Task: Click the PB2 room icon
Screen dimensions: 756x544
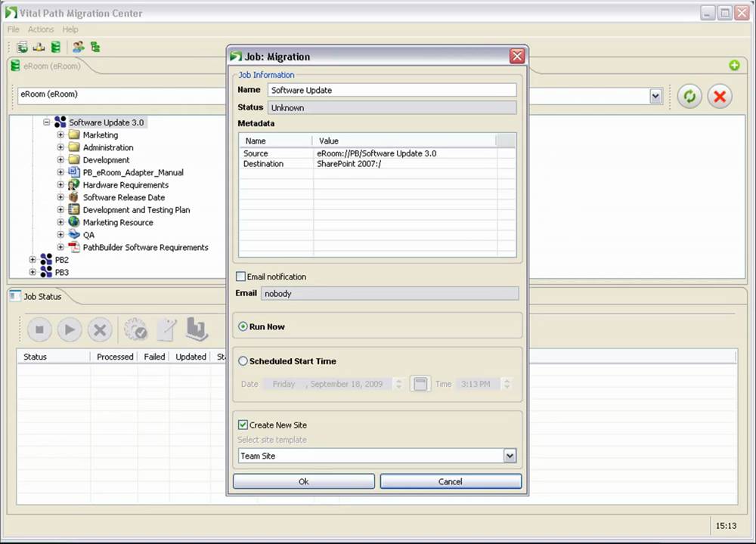Action: (x=46, y=259)
